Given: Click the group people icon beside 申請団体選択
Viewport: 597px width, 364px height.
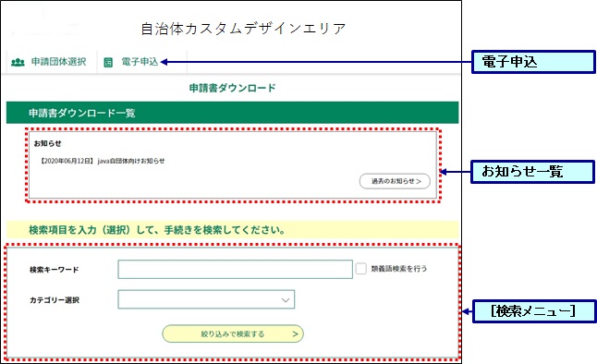Looking at the screenshot, I should click(18, 62).
